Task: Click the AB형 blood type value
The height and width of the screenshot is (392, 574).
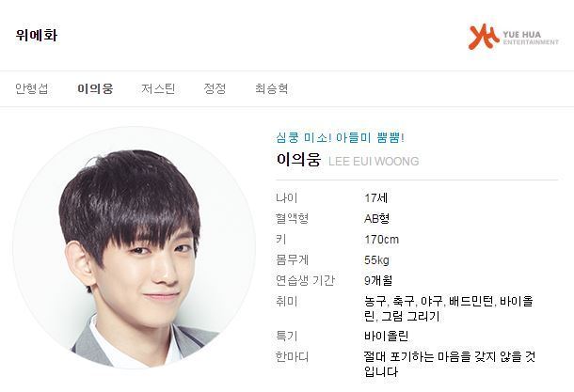Action: pos(376,219)
